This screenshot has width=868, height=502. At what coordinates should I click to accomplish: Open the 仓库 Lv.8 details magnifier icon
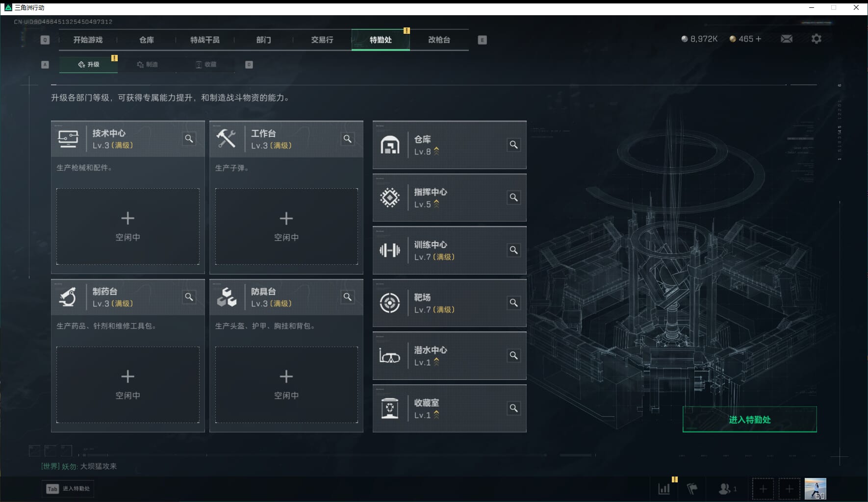pyautogui.click(x=514, y=145)
